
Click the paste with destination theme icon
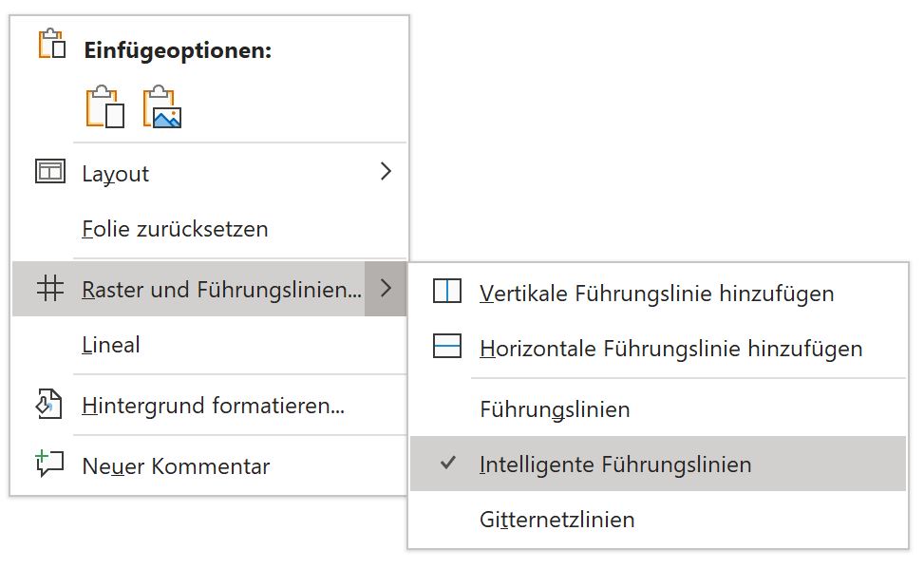[x=104, y=106]
